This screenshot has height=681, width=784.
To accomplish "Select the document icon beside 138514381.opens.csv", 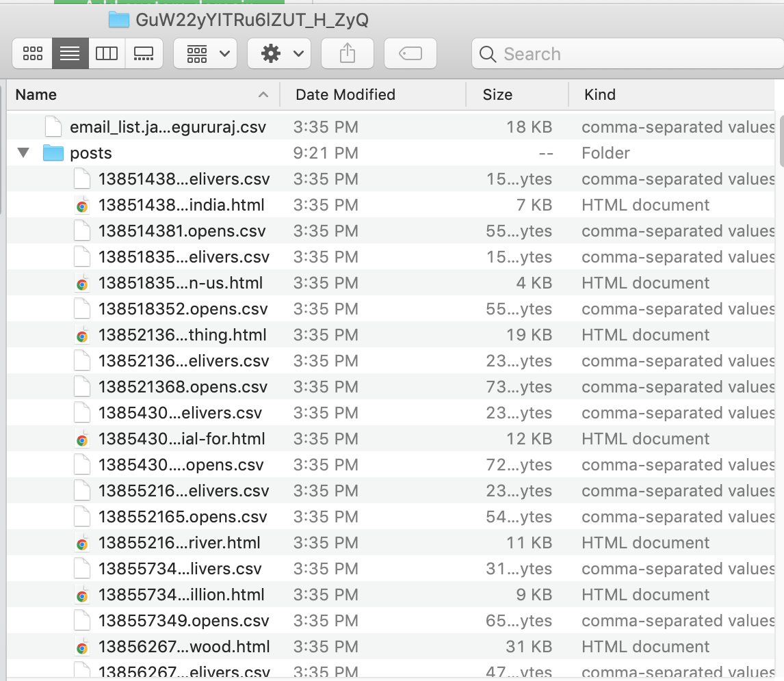I will 82,230.
